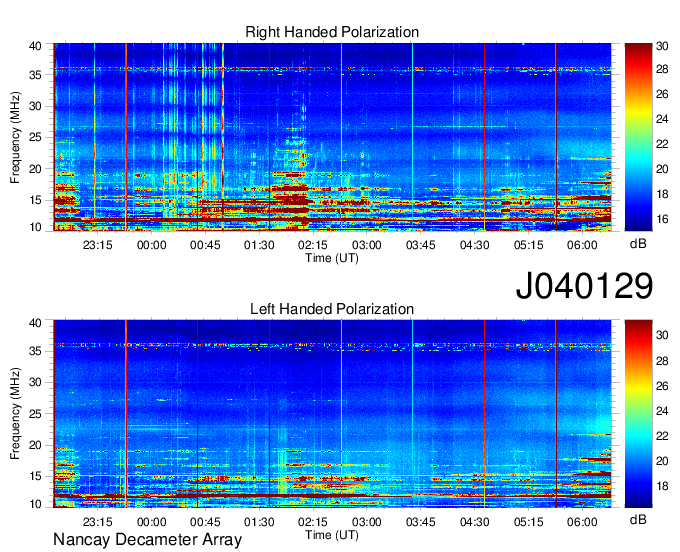Image resolution: width=680 pixels, height=552 pixels.
Task: Click the Left Handed Polarization title
Action: coord(332,309)
